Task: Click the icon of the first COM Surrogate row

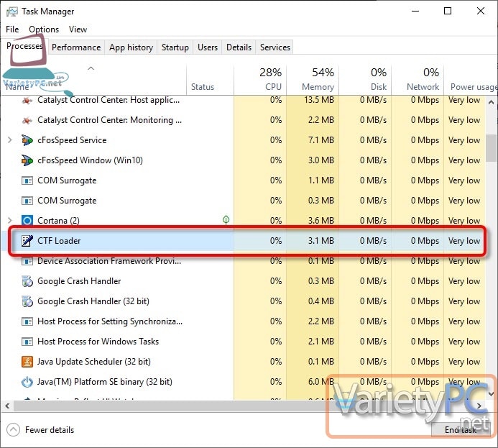Action: (x=27, y=180)
